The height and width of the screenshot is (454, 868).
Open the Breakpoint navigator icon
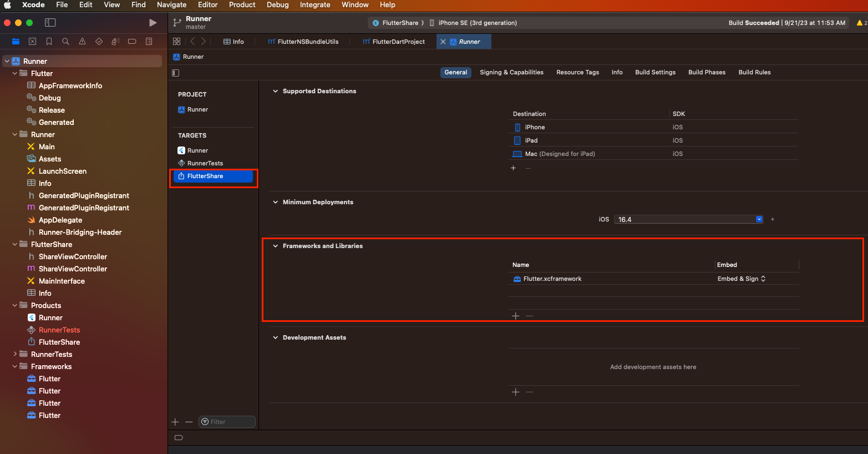pos(131,41)
